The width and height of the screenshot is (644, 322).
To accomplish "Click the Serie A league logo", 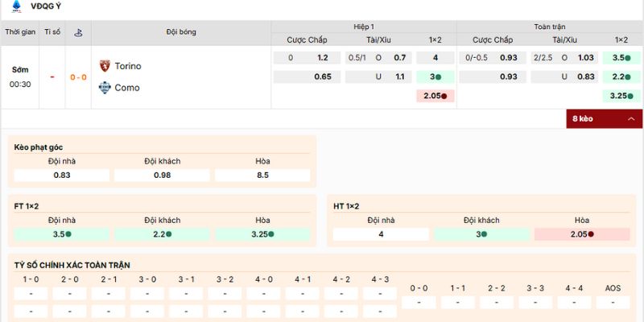I will [13, 6].
